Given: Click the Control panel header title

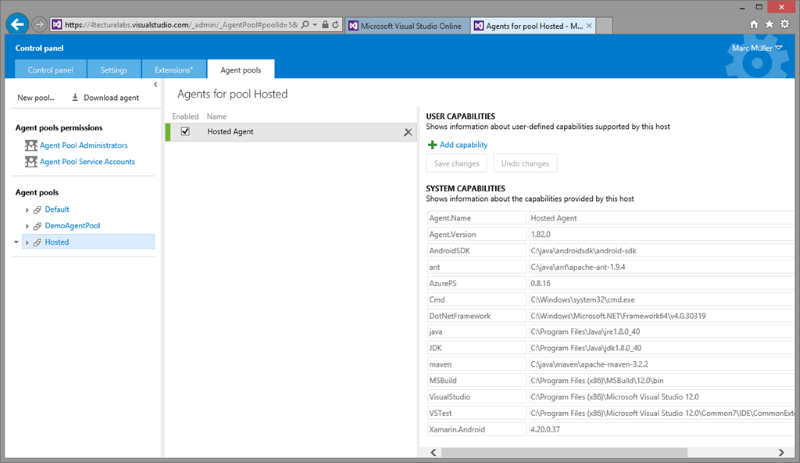Looking at the screenshot, I should tap(39, 48).
